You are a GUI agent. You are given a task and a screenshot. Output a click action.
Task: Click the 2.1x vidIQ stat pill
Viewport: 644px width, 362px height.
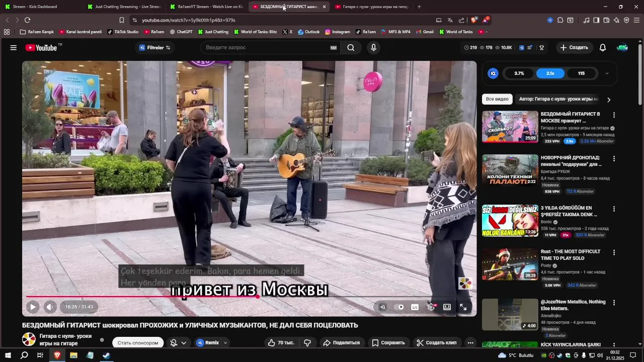pyautogui.click(x=550, y=73)
